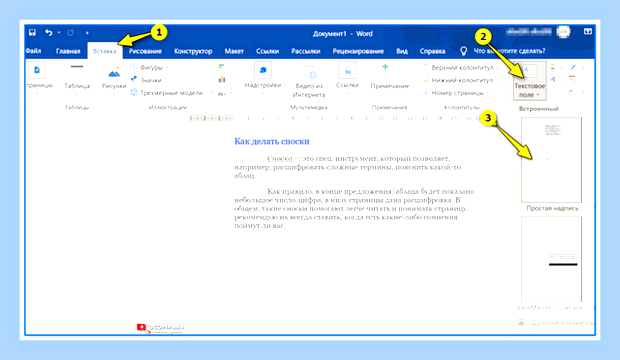Add a comment with the Примечание plus icon

pyautogui.click(x=385, y=67)
